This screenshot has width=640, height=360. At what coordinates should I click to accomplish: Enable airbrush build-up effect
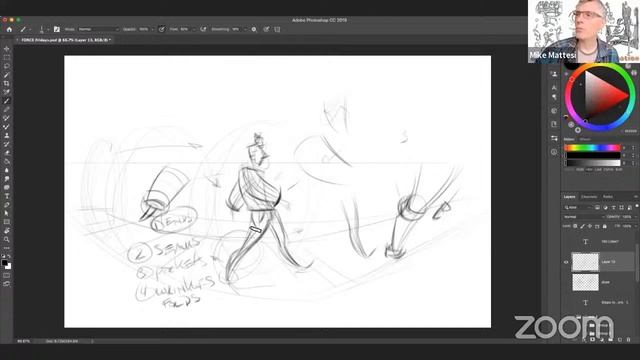[203, 29]
